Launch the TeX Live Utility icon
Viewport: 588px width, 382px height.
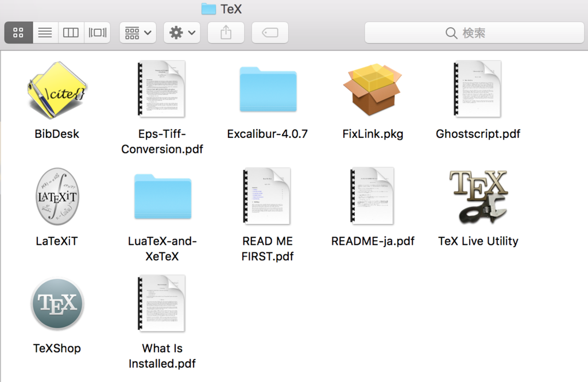pos(478,197)
